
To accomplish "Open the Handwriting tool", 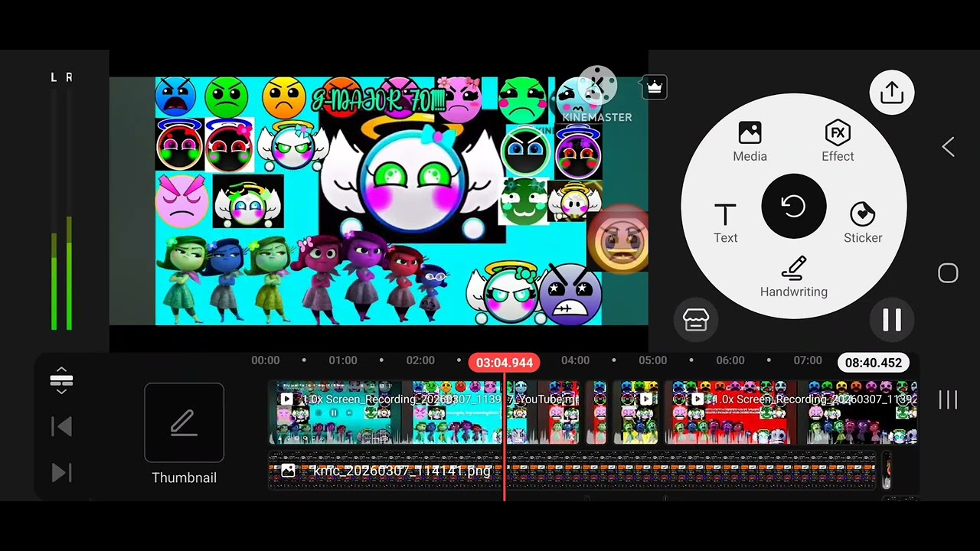I will point(794,277).
